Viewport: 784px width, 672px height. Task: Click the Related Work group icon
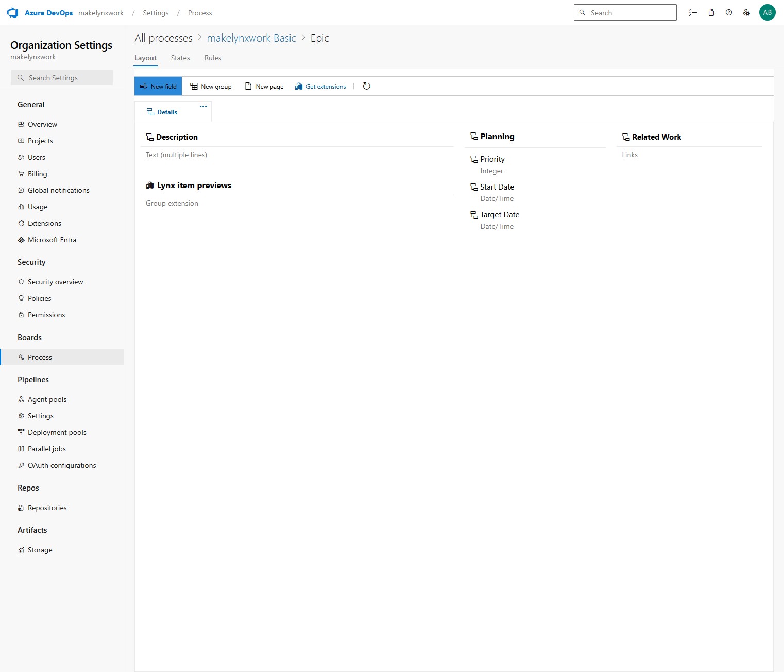pyautogui.click(x=626, y=137)
